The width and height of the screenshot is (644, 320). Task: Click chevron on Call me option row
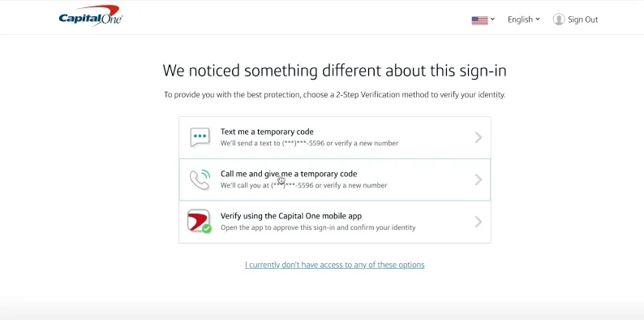(x=478, y=179)
